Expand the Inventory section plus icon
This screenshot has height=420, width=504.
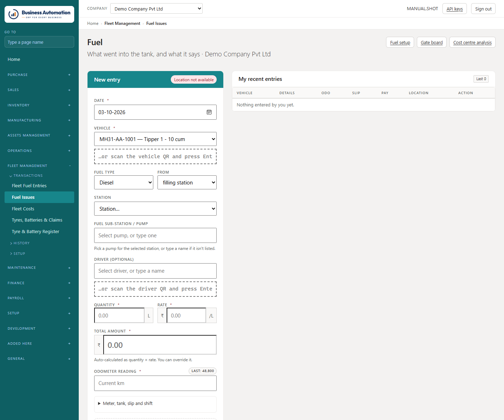[69, 105]
